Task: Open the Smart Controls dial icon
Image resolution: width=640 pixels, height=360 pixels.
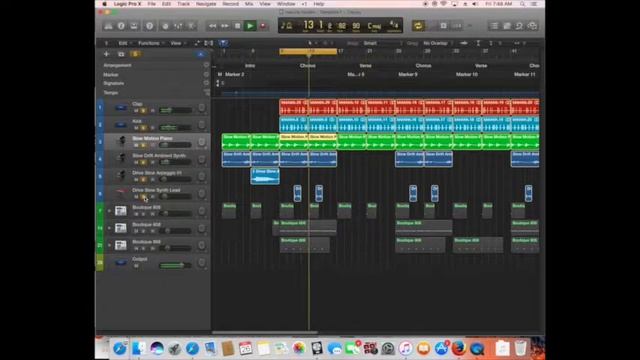Action: [165, 26]
